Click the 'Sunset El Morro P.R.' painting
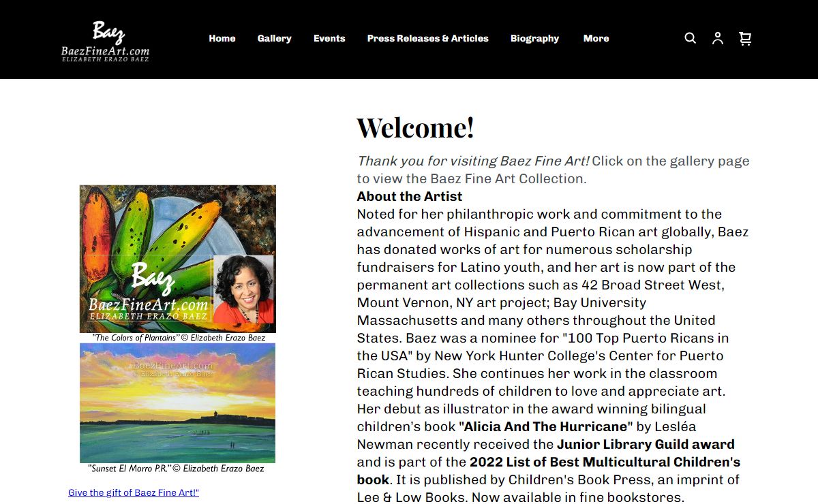The width and height of the screenshot is (818, 504). click(178, 403)
